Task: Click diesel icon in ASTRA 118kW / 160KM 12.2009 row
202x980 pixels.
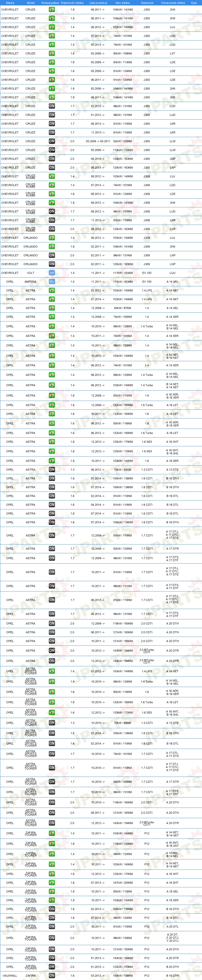Action: point(52,623)
